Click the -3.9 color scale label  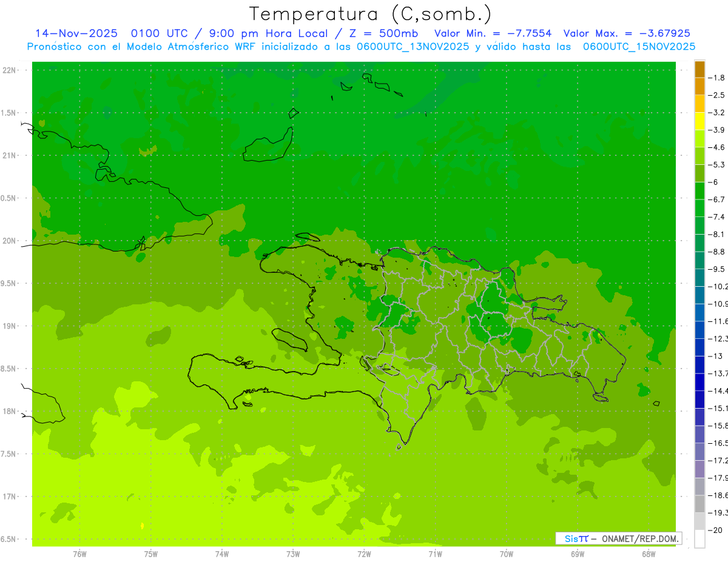coord(716,130)
